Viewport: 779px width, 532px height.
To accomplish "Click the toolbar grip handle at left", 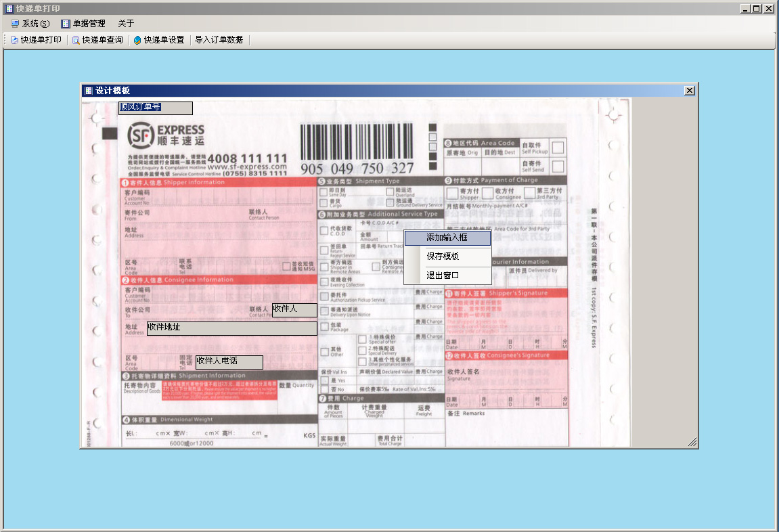I will tap(5, 40).
